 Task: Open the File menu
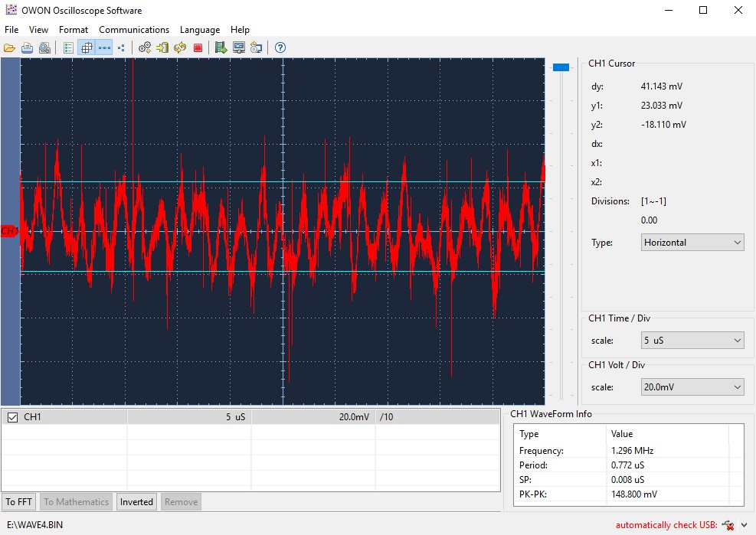[x=11, y=30]
